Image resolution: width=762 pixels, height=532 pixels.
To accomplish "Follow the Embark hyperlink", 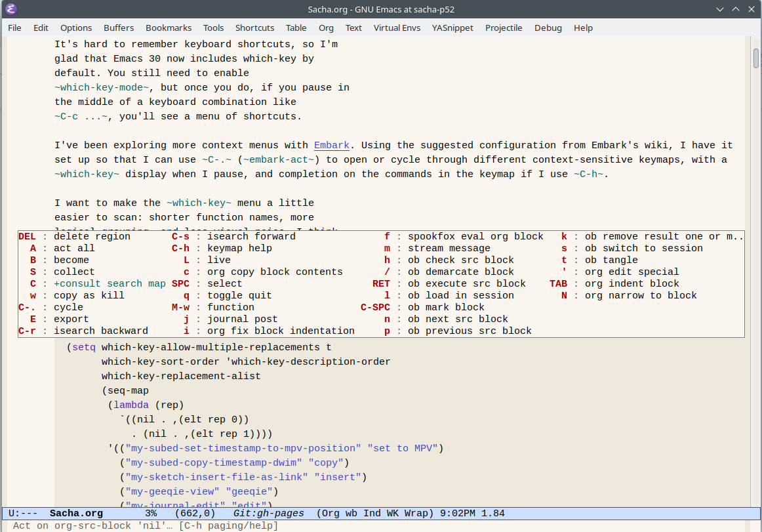I will click(331, 146).
